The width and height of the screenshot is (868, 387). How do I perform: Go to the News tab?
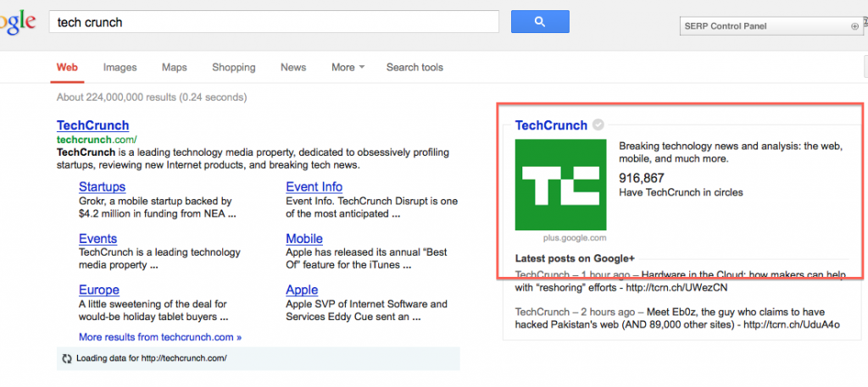[293, 68]
